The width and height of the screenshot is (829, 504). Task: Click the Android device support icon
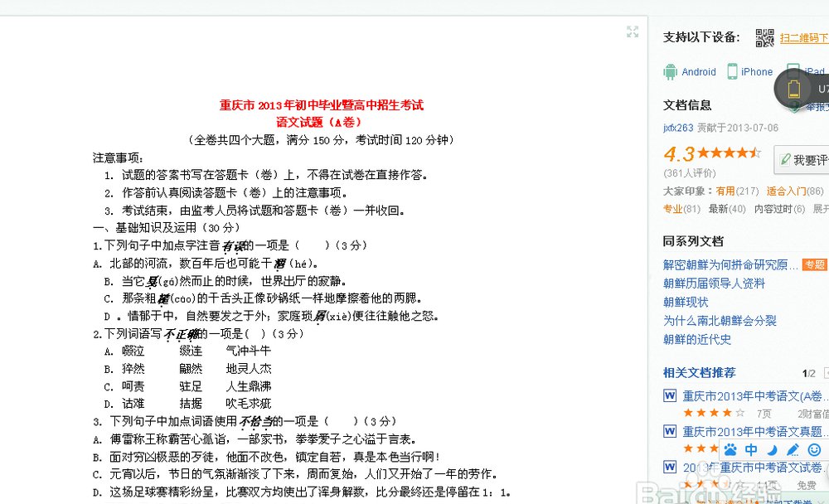(x=669, y=72)
